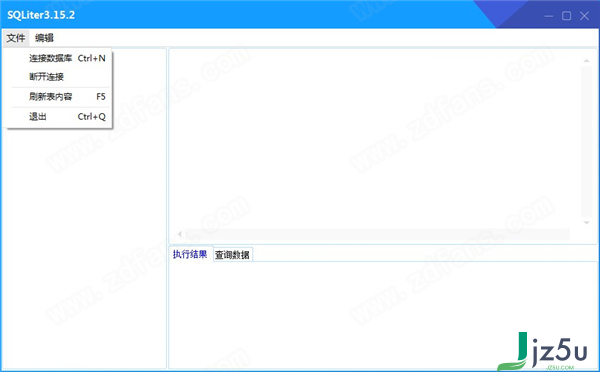Click the editor's scroll-left arrow
This screenshot has width=600, height=372.
pyautogui.click(x=180, y=234)
